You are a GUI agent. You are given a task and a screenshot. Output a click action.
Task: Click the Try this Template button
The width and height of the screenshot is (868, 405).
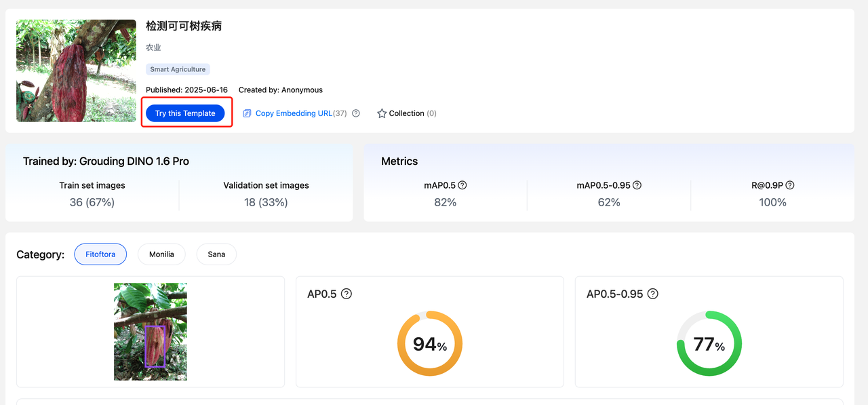click(x=185, y=113)
